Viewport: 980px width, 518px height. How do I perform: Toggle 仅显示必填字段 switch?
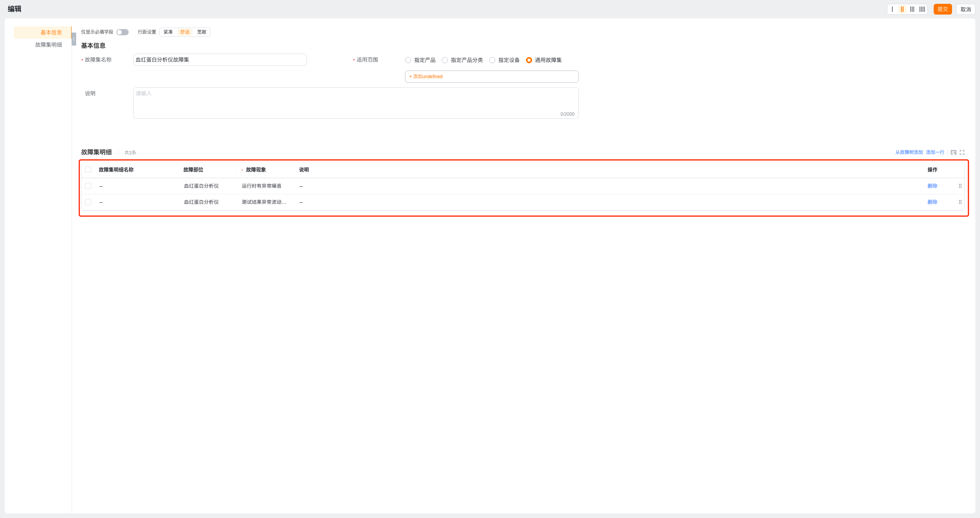pyautogui.click(x=122, y=32)
